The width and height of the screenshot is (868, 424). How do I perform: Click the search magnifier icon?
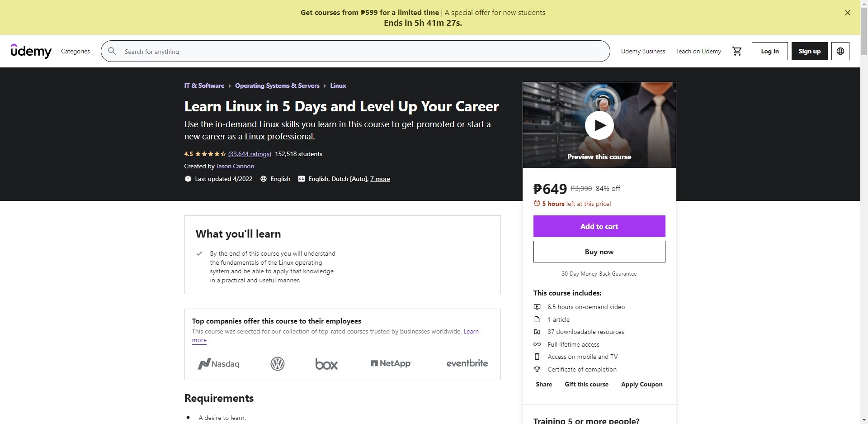coord(112,51)
